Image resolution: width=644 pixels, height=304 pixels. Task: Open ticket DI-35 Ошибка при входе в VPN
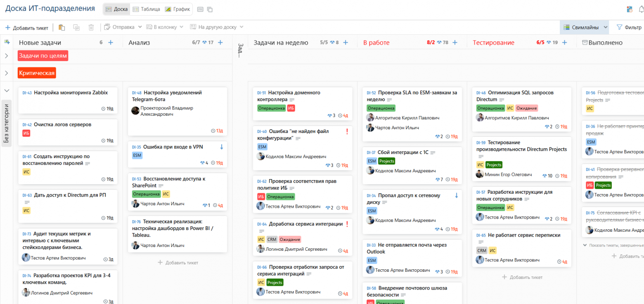point(173,147)
